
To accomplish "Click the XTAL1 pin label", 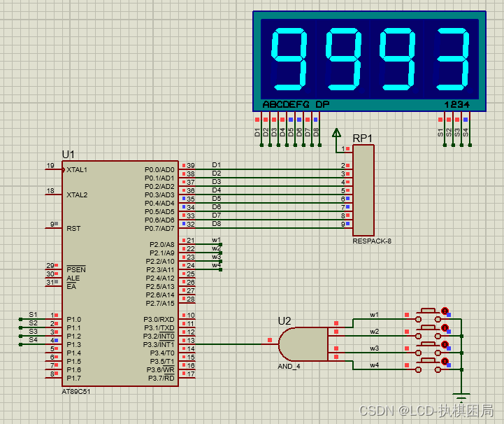I will click(77, 169).
